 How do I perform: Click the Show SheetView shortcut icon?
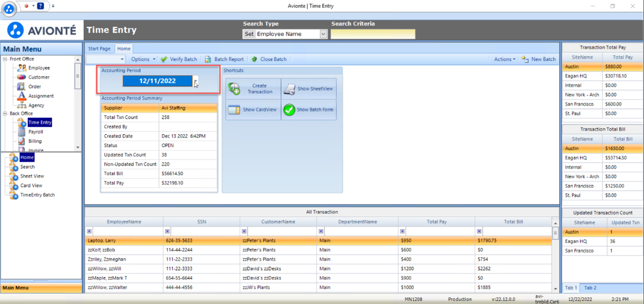(289, 89)
